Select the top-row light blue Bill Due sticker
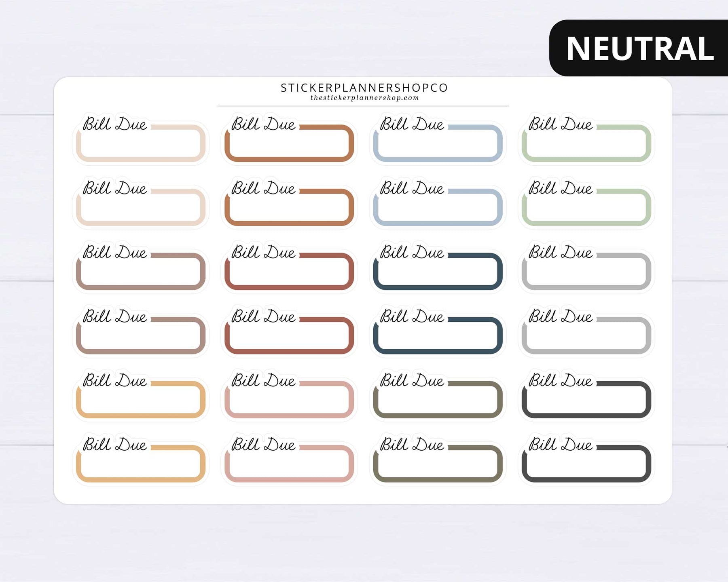 click(438, 138)
